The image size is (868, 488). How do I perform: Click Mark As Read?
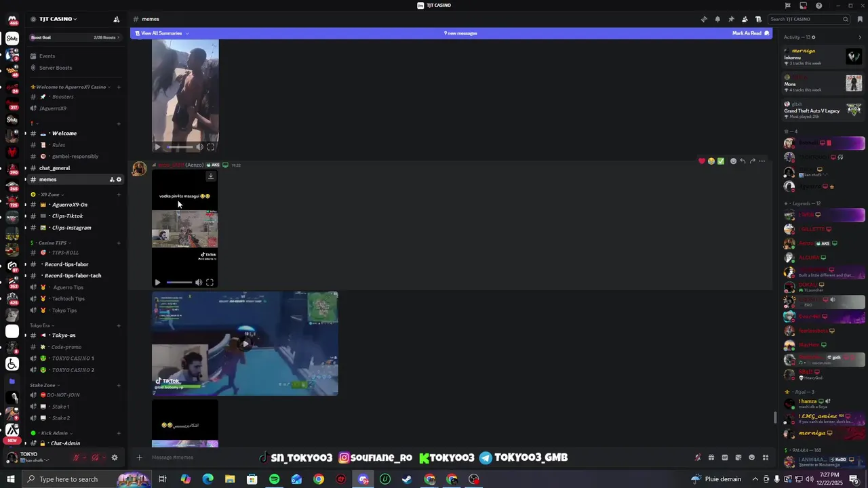(751, 33)
